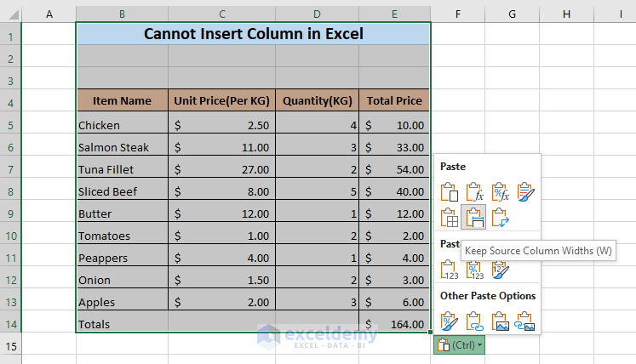Viewport: 636px width, 364px height.
Task: Click the 1.50 Onion unit price cell
Action: (222, 277)
